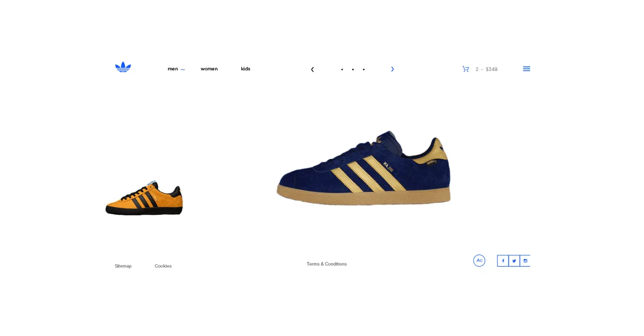Click the Adidas trefoil logo
Screen dimensions: 644x336
pos(123,67)
